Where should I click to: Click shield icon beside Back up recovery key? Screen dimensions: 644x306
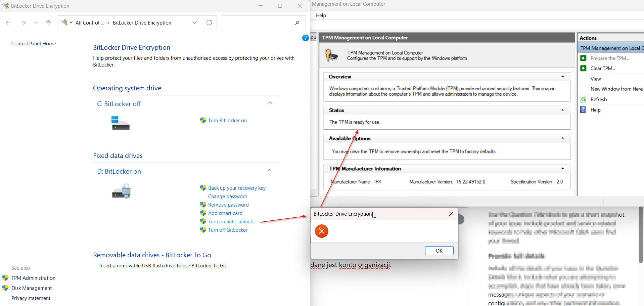(203, 188)
